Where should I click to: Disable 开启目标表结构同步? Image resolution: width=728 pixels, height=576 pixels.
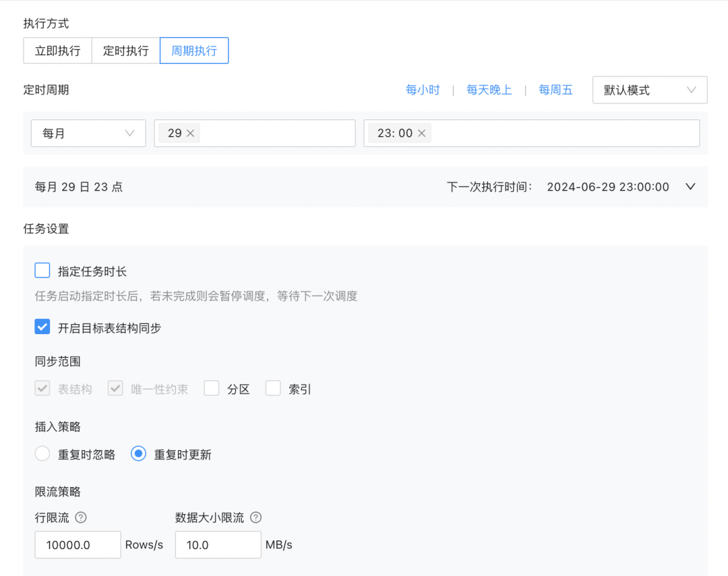(x=42, y=326)
